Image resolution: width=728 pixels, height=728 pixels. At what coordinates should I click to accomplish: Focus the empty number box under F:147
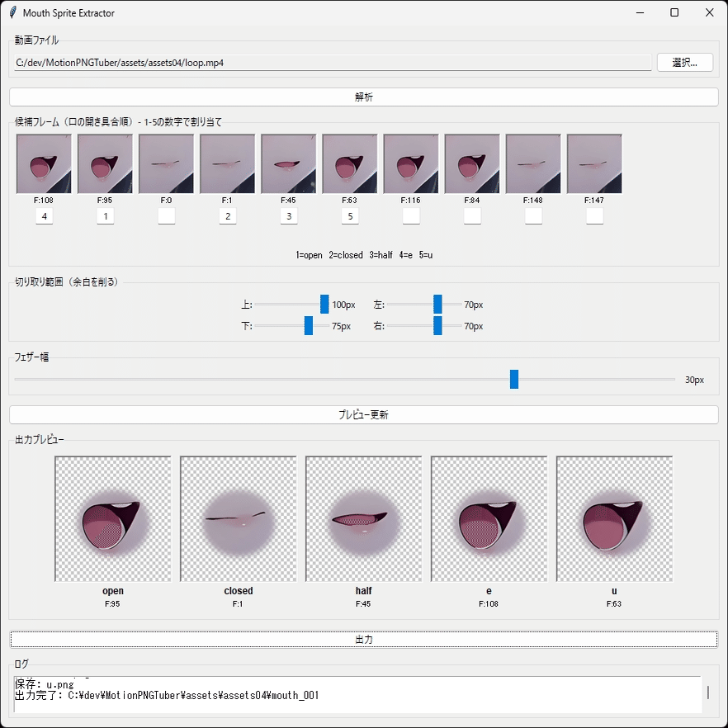[x=595, y=216]
